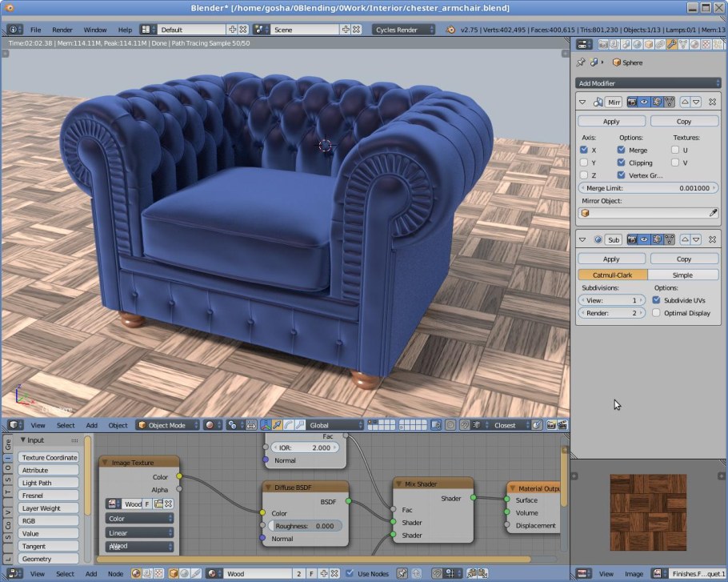Open the Node menu in node editor
This screenshot has width=728, height=582.
tap(115, 574)
